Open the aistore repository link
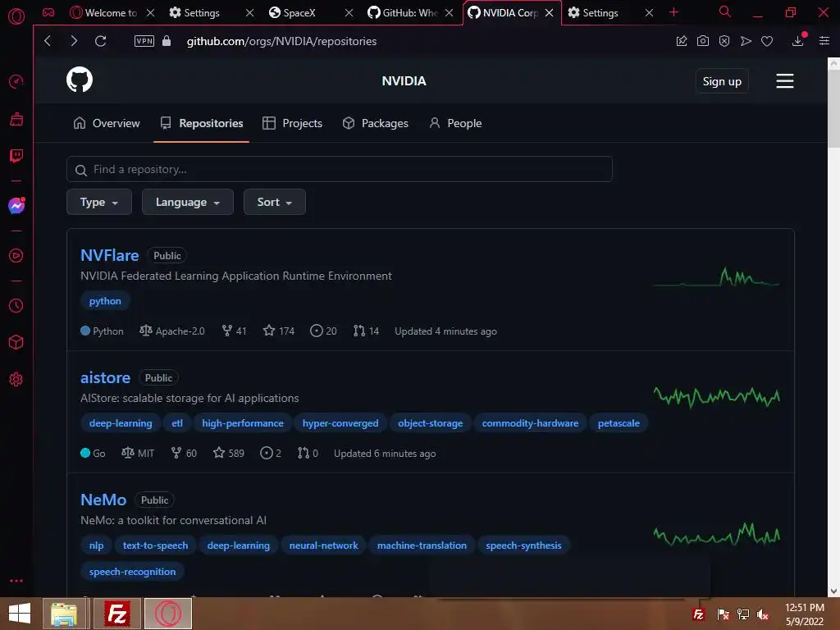The image size is (840, 630). point(106,377)
